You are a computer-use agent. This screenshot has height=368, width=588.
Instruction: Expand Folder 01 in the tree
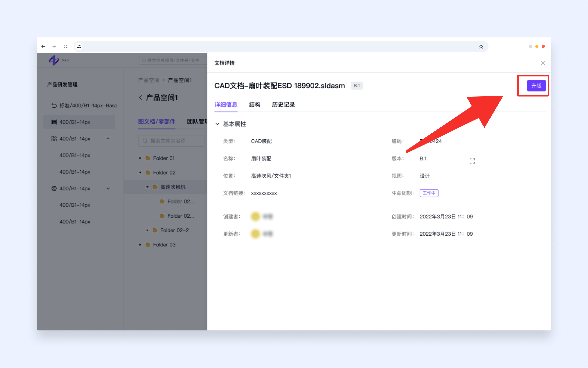tap(140, 158)
